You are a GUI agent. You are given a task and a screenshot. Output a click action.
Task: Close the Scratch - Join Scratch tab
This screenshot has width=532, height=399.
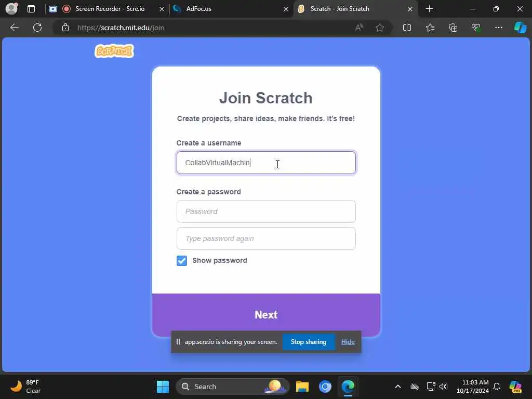tap(410, 9)
